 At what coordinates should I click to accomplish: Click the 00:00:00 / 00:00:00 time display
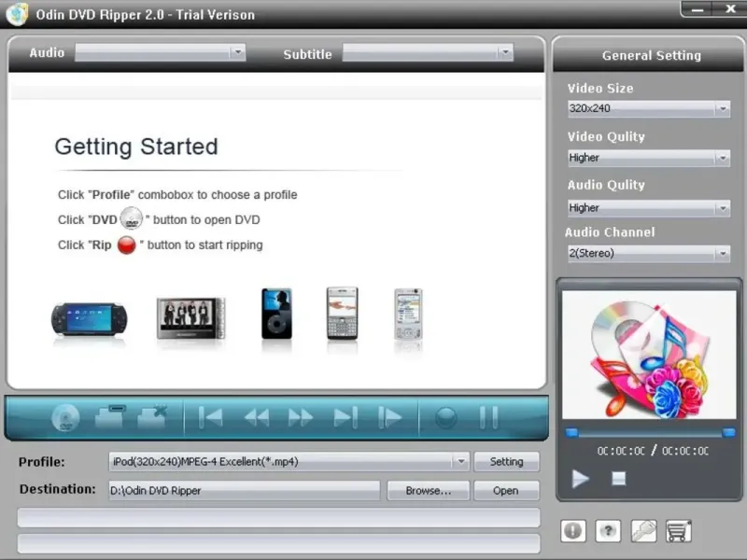[x=653, y=451]
